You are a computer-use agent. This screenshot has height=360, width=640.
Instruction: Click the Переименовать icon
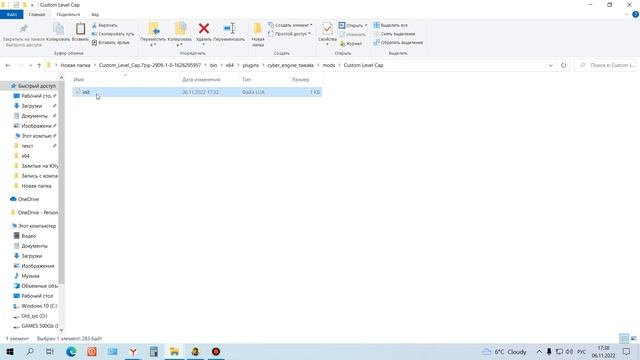click(229, 28)
